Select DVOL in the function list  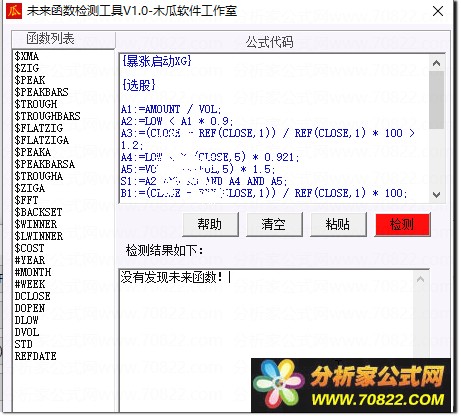click(27, 332)
